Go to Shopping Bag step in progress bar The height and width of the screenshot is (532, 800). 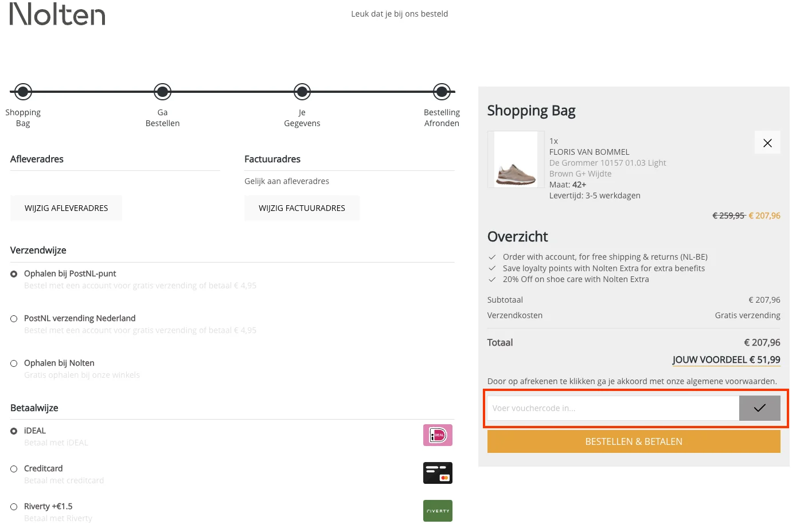(23, 92)
